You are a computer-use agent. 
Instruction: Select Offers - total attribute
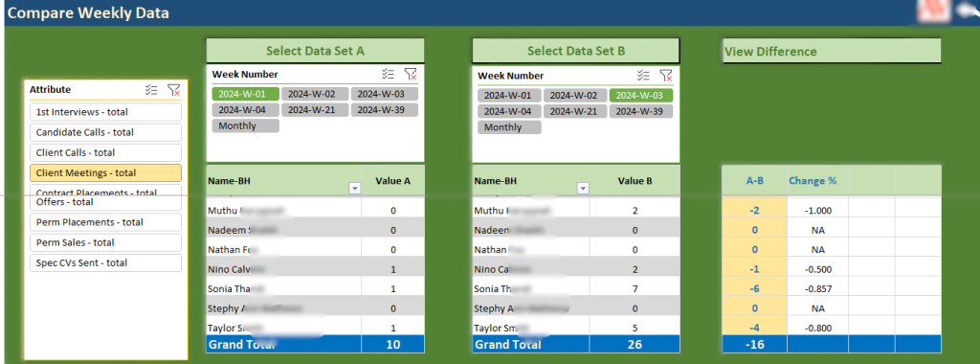click(105, 203)
